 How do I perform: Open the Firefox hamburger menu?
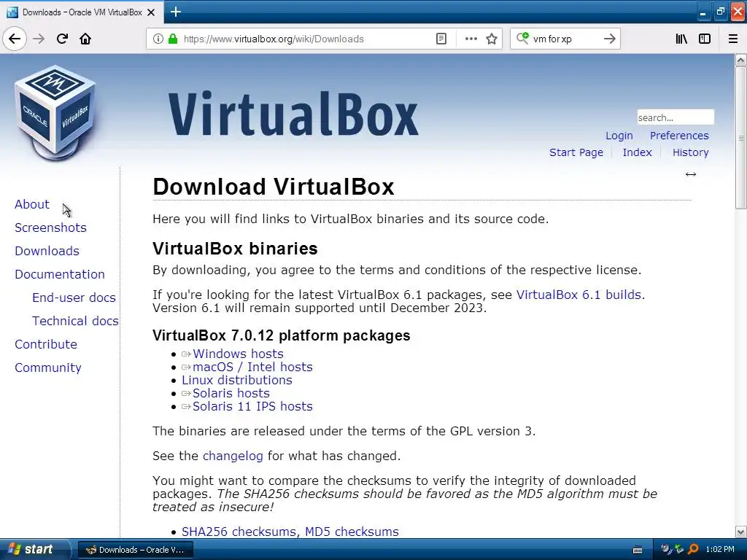click(x=732, y=39)
